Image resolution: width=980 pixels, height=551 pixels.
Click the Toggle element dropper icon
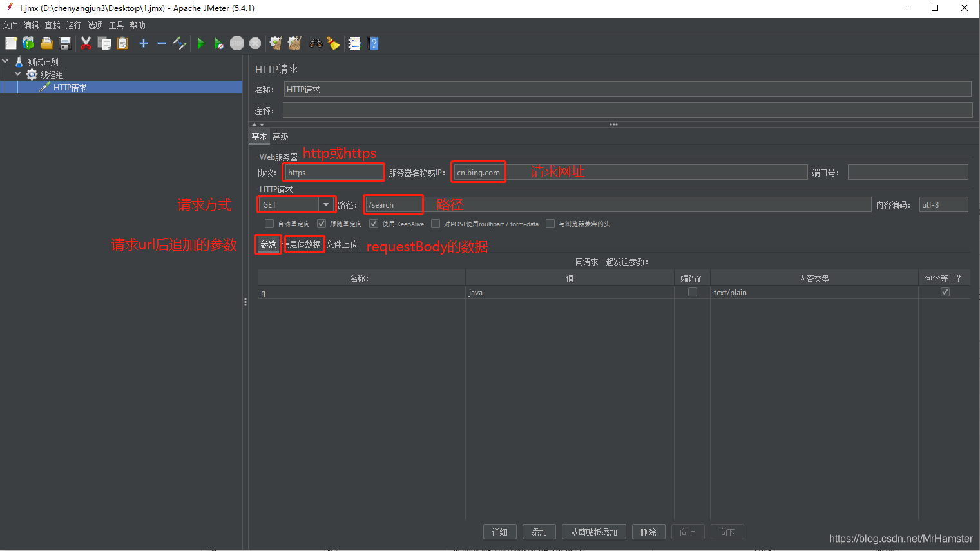tap(180, 43)
